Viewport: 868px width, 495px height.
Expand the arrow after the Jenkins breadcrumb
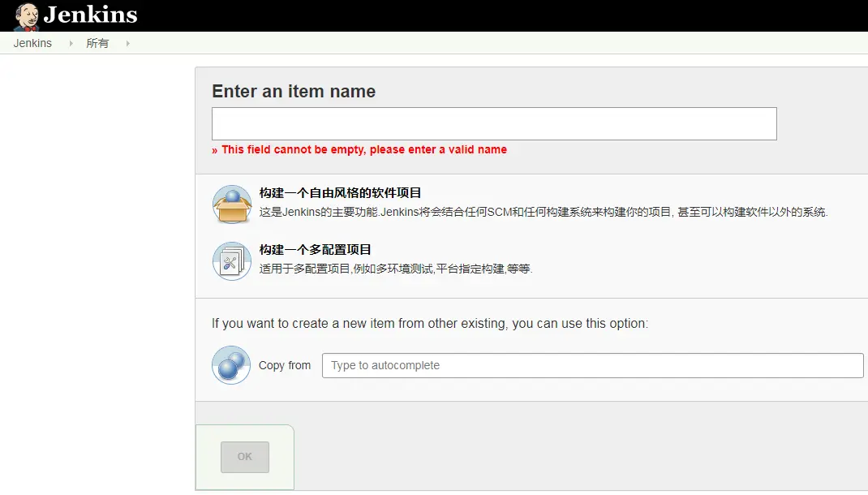71,43
